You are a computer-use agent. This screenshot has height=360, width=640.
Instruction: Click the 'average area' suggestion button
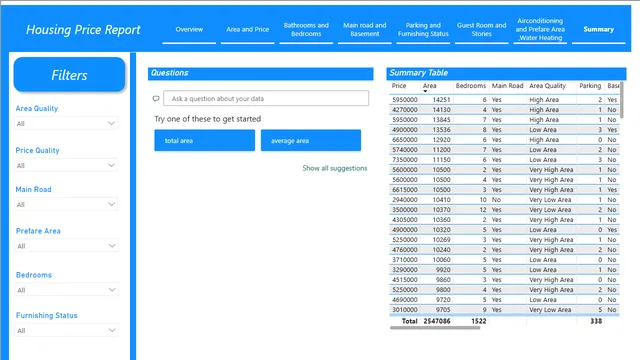tap(311, 140)
